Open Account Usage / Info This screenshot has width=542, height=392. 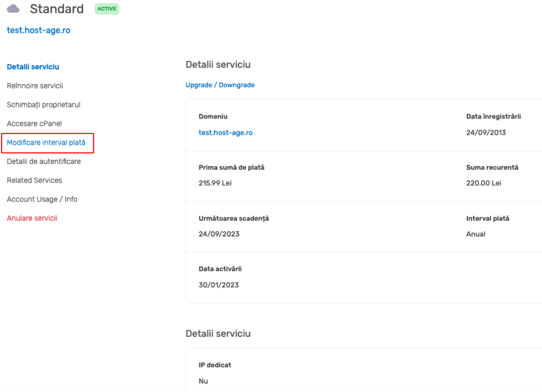click(x=42, y=199)
